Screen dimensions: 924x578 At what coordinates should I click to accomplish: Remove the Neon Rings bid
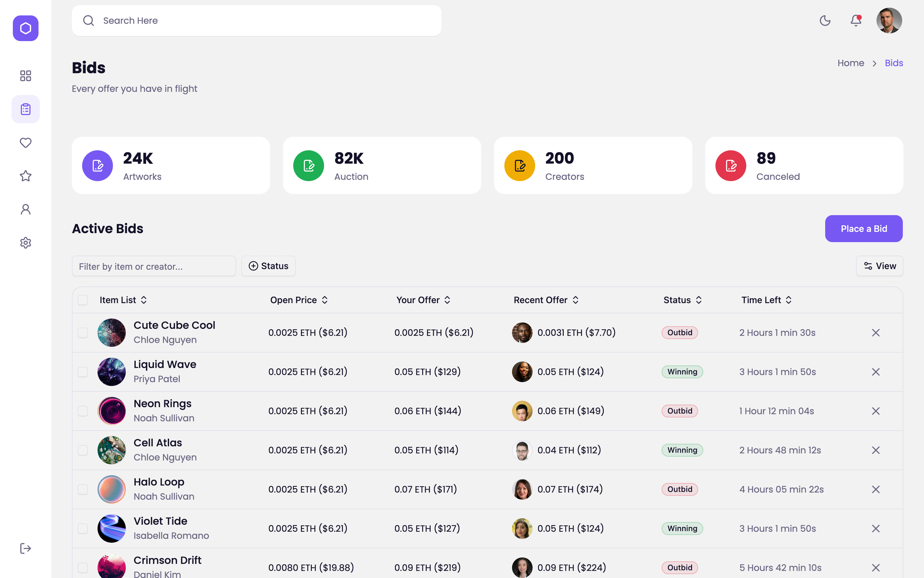pos(876,411)
